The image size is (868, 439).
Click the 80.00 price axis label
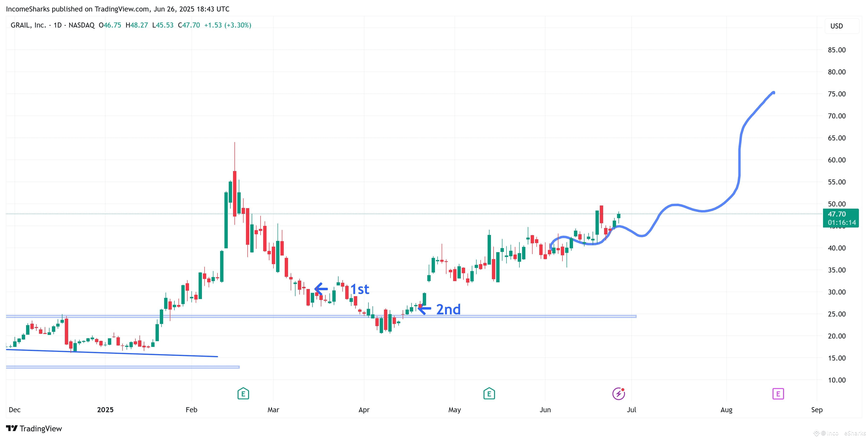(x=837, y=72)
